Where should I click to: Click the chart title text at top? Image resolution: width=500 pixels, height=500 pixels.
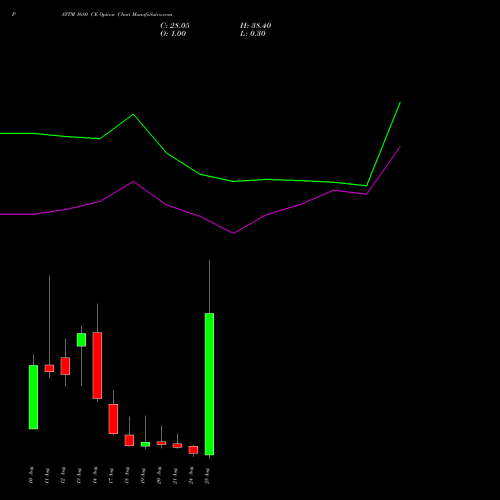click(117, 15)
